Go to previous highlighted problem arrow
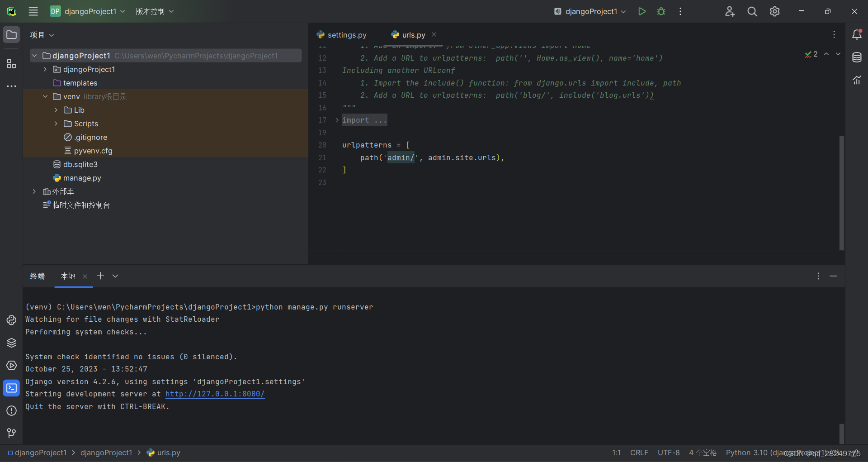 click(826, 54)
